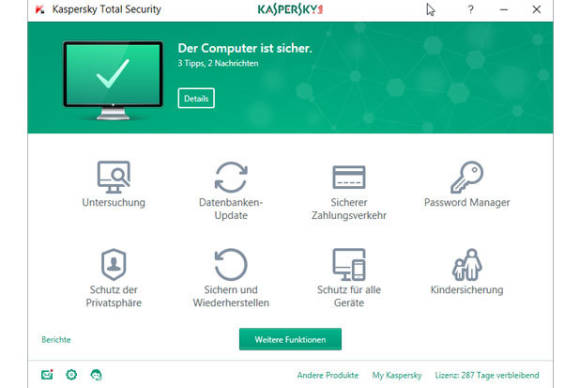Screen dimensions: 580x388
Task: Start Datenbanken-Update via refresh arrows icon
Action: [231, 177]
